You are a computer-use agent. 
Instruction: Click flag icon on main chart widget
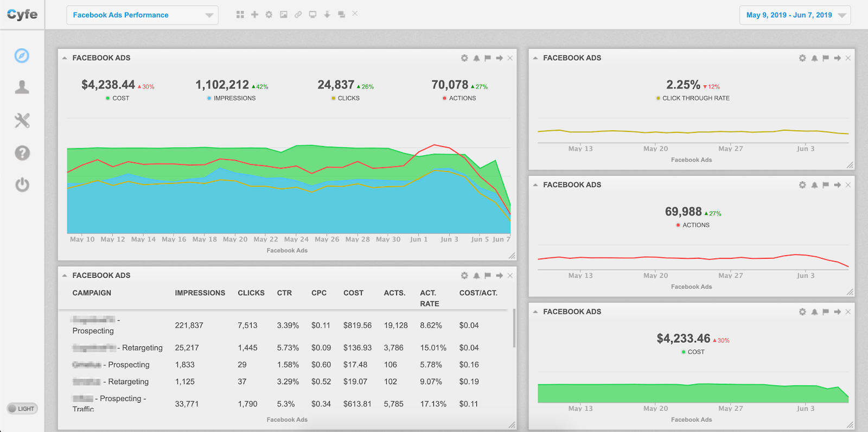(x=488, y=58)
